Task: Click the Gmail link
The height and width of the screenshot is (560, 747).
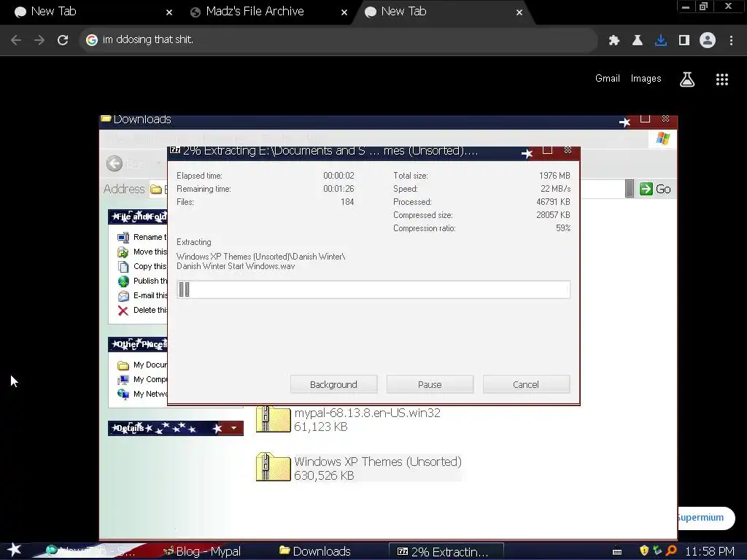Action: tap(608, 79)
